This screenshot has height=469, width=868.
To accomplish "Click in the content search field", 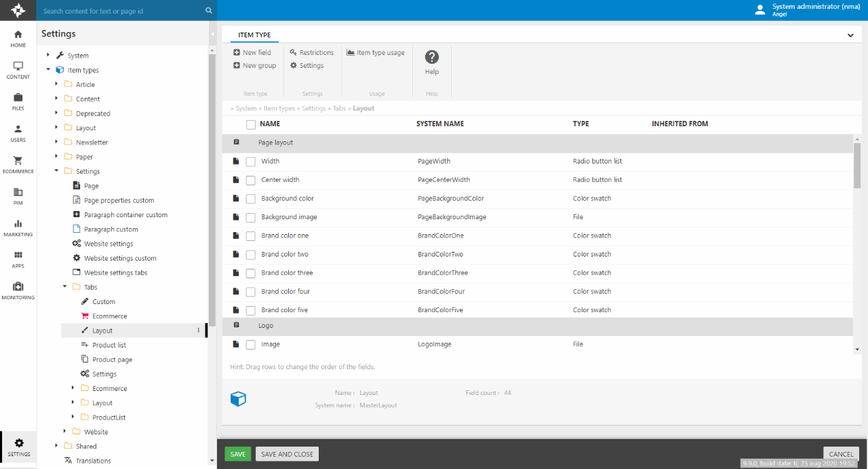I will click(121, 11).
